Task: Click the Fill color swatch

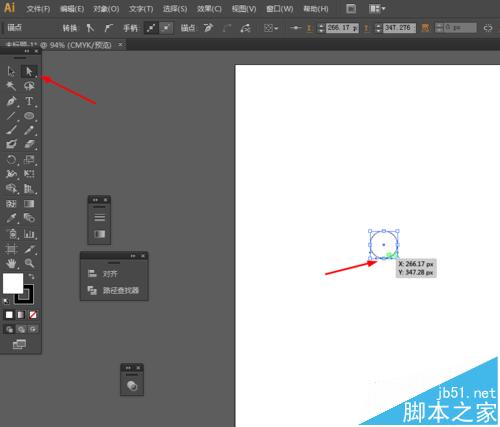Action: coord(13,283)
